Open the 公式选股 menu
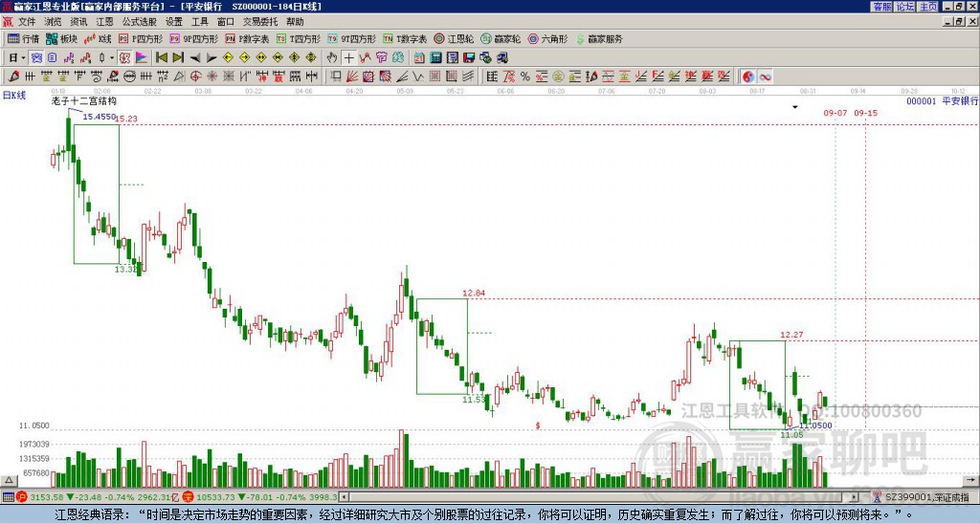The width and height of the screenshot is (980, 524). pyautogui.click(x=140, y=22)
